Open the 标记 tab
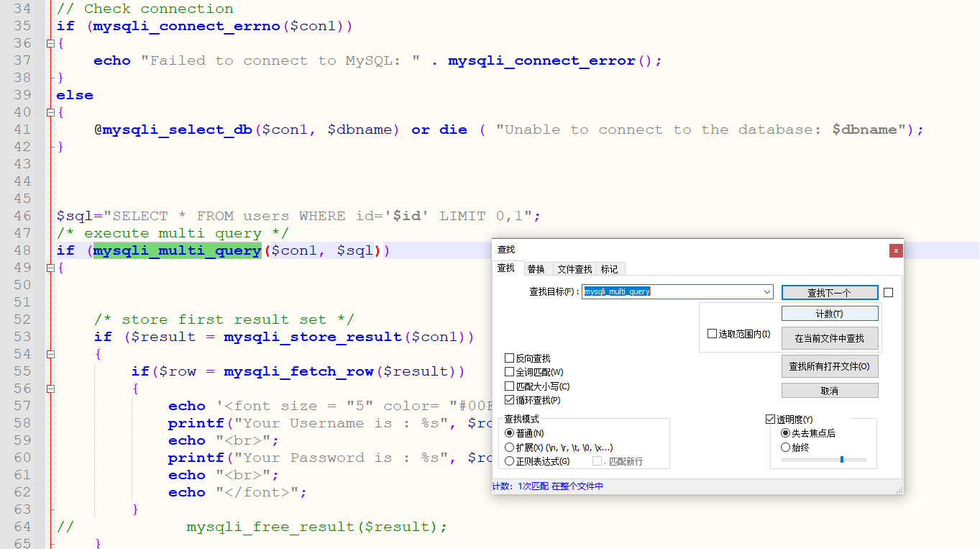Viewport: 980px width, 549px height. click(x=609, y=269)
